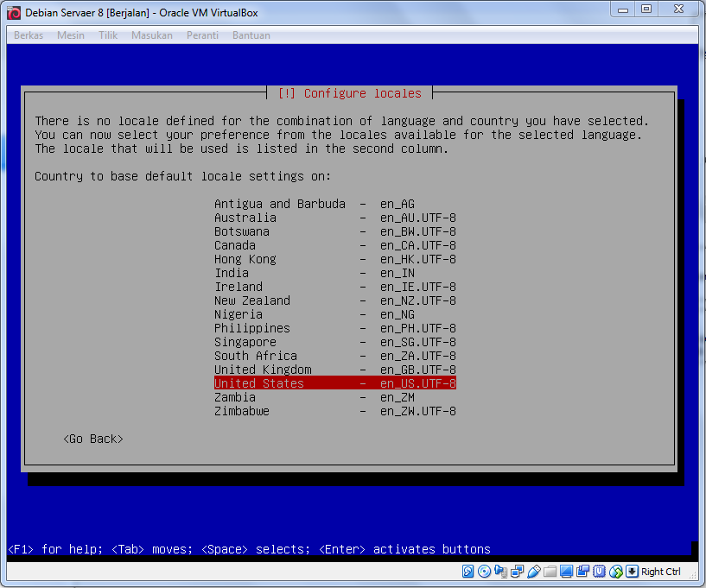Choose Hong Kong en_HK.UTF-8 locale

[335, 259]
